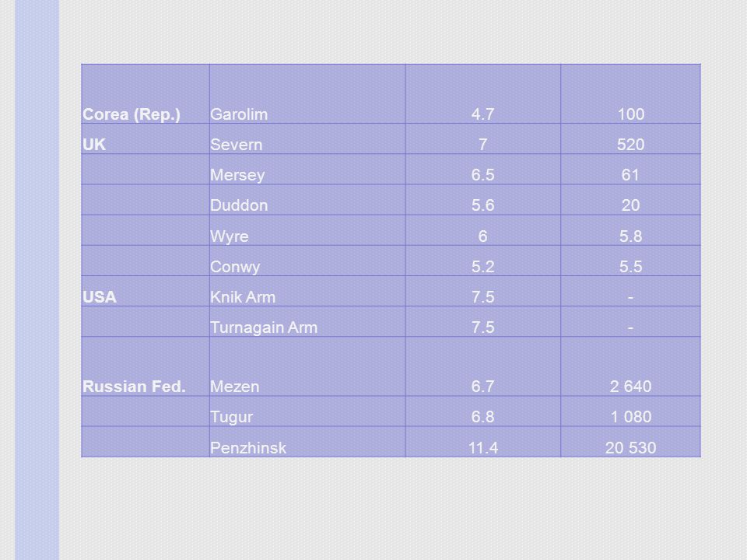Screen dimensions: 747x560
Task: Click the Knik Arm cell
Action: 307,291
